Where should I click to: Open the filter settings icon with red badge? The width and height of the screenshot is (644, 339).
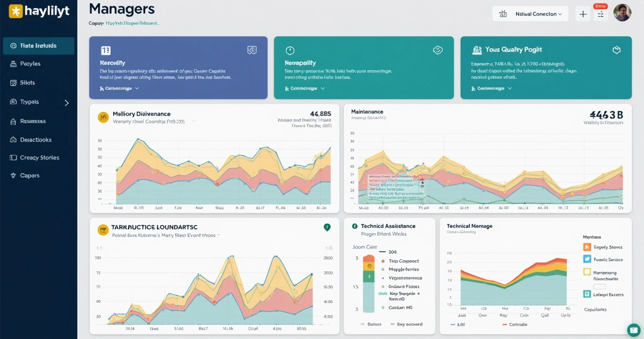pyautogui.click(x=601, y=14)
